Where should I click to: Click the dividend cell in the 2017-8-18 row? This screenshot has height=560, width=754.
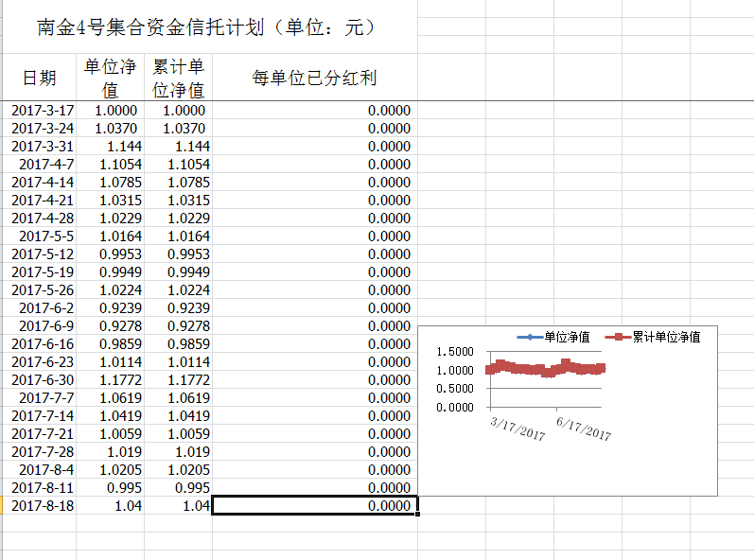314,506
